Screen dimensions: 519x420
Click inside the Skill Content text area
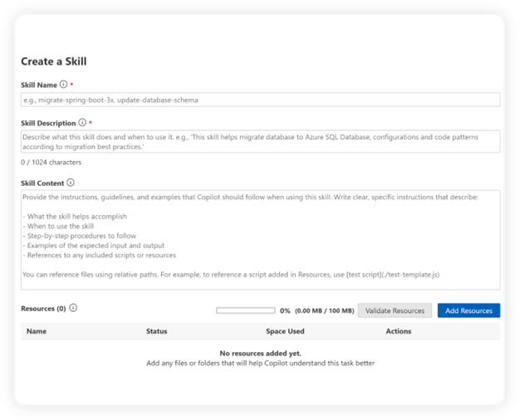260,240
